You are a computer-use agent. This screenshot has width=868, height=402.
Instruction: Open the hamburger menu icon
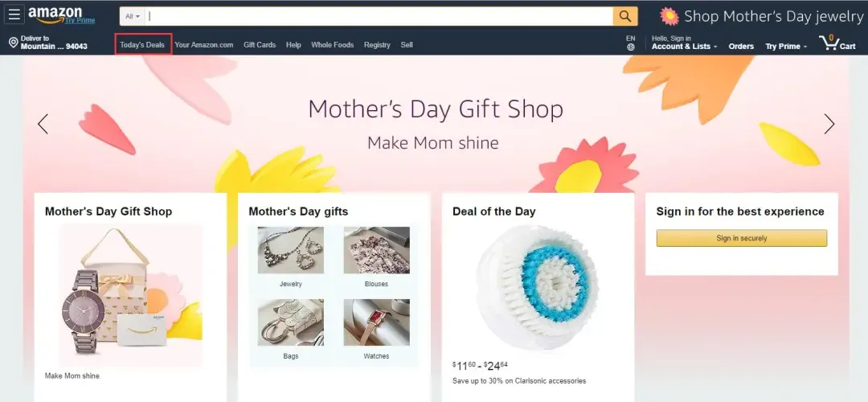tap(14, 14)
